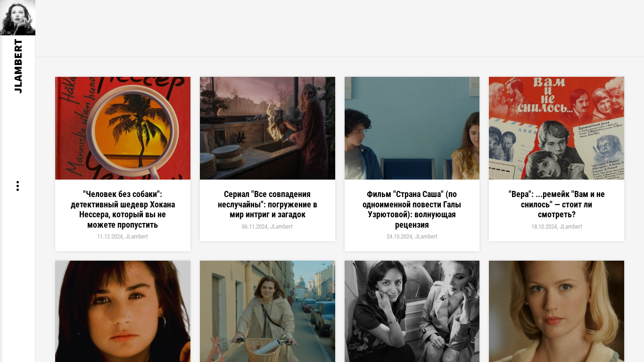Click the portrait of the dark-haired woman
The width and height of the screenshot is (644, 362).
[x=123, y=311]
